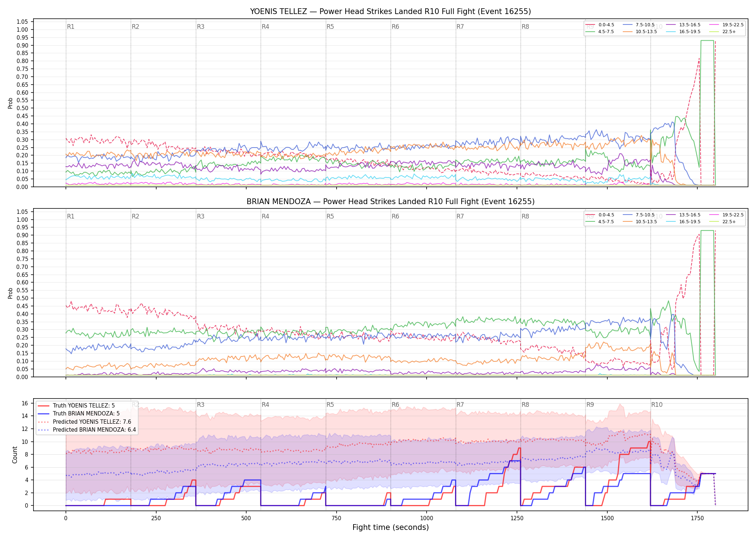Click the Count y-axis label
The width and height of the screenshot is (756, 540).
pos(15,455)
